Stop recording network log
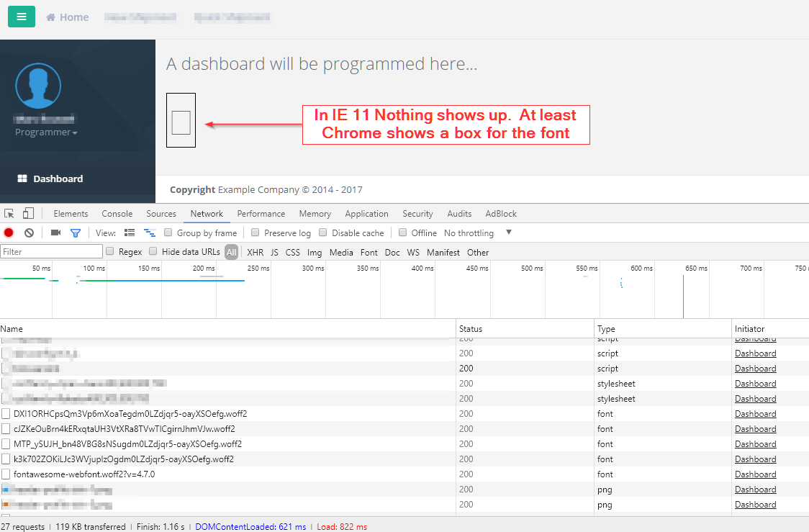Image resolution: width=809 pixels, height=532 pixels. (x=8, y=233)
